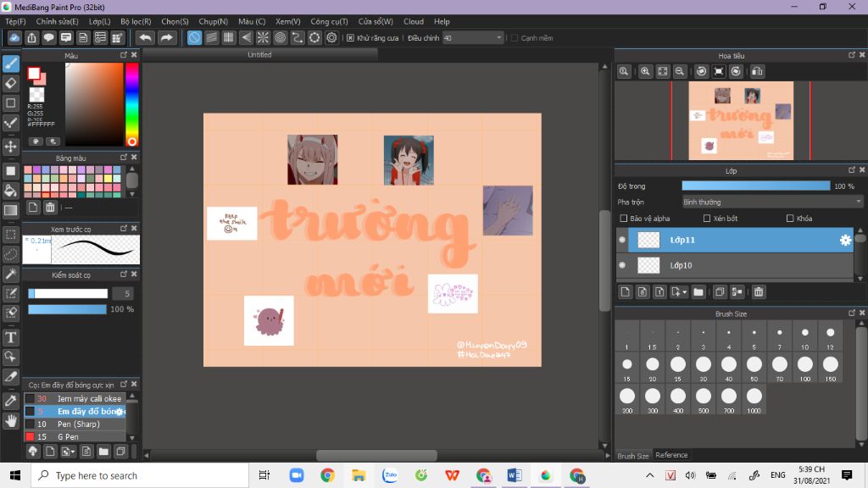
Task: Check the Xén bớt option
Action: point(707,219)
